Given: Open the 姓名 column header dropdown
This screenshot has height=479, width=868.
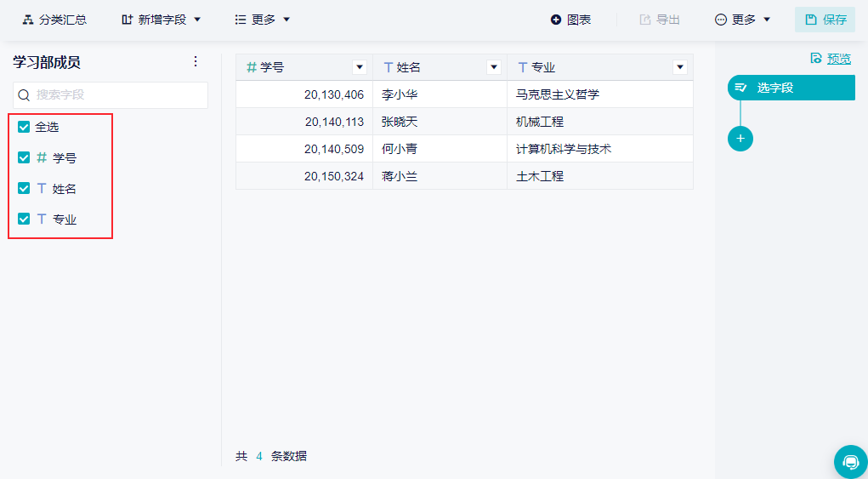Looking at the screenshot, I should [x=494, y=67].
